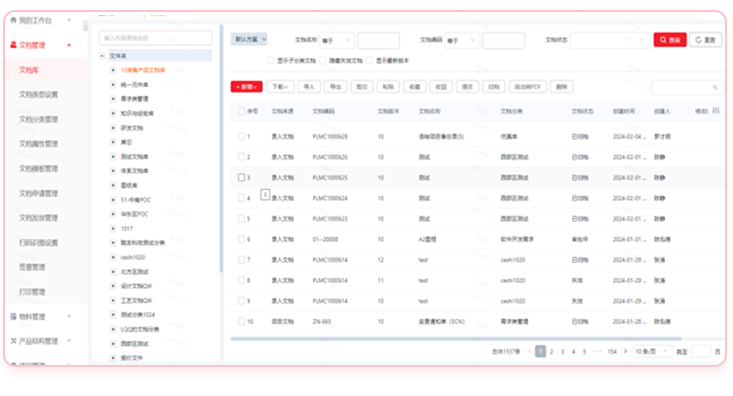The width and height of the screenshot is (733, 396).
Task: Open 文档类型设置 in the sidebar menu
Action: click(38, 94)
